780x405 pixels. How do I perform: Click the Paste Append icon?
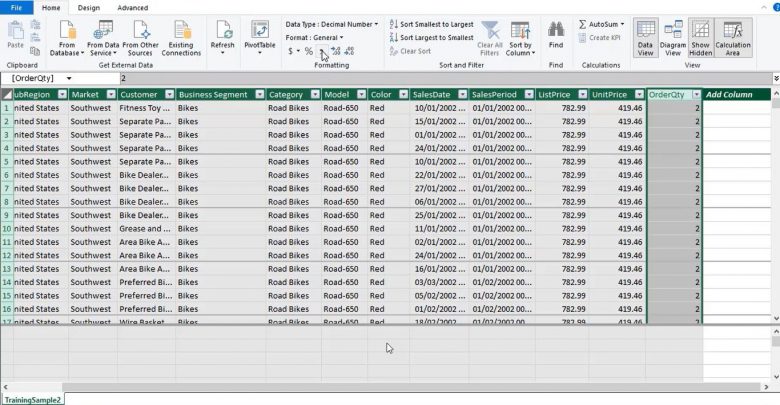point(35,25)
